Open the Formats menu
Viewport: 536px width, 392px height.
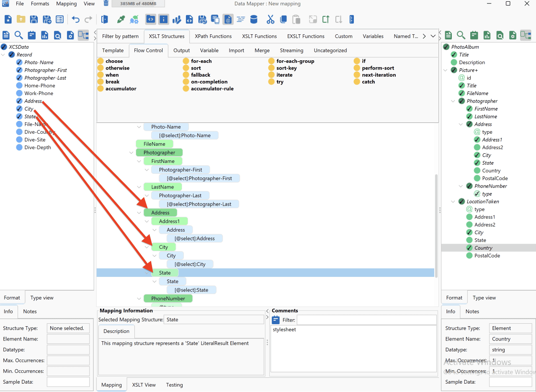pyautogui.click(x=40, y=3)
